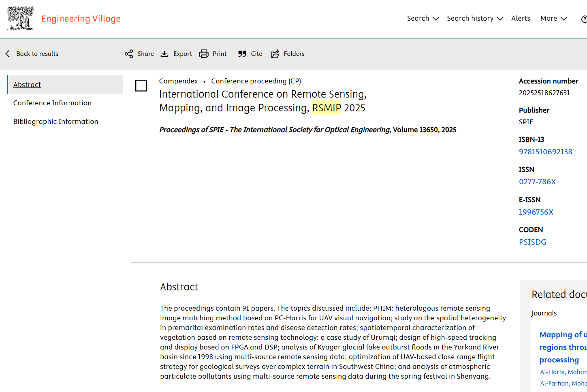Click the Back to results arrow icon

click(x=8, y=54)
